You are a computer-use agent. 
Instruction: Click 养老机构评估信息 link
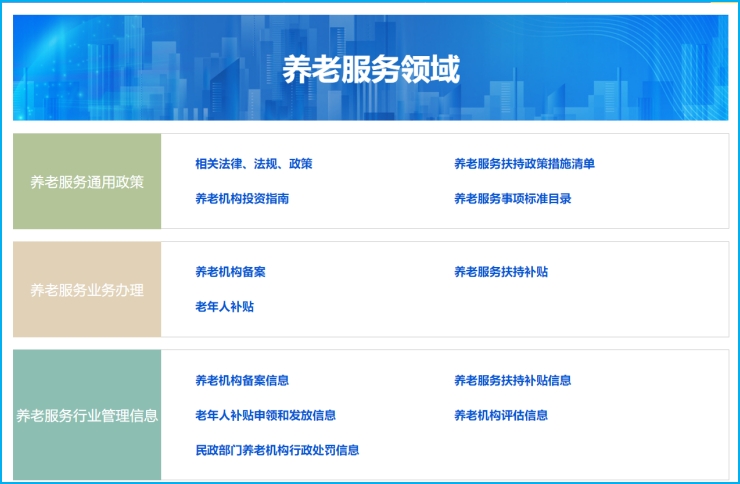click(x=500, y=416)
